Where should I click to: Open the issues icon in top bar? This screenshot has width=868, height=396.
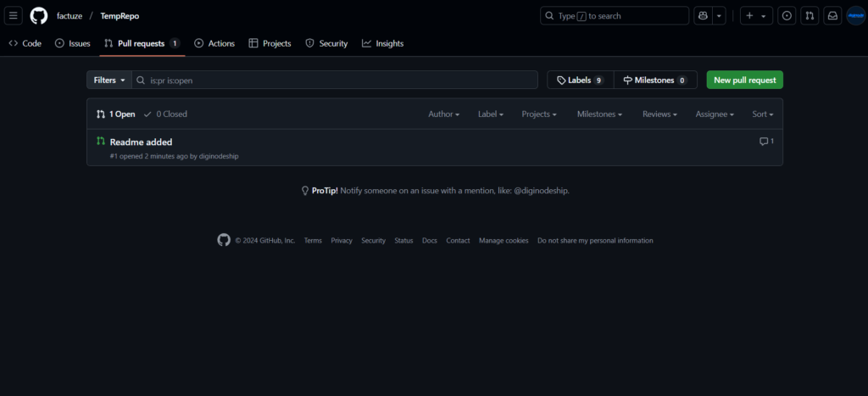[787, 16]
